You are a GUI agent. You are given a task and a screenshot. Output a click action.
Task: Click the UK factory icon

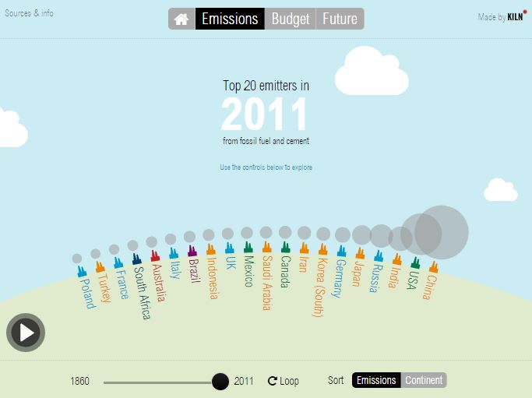(x=229, y=248)
